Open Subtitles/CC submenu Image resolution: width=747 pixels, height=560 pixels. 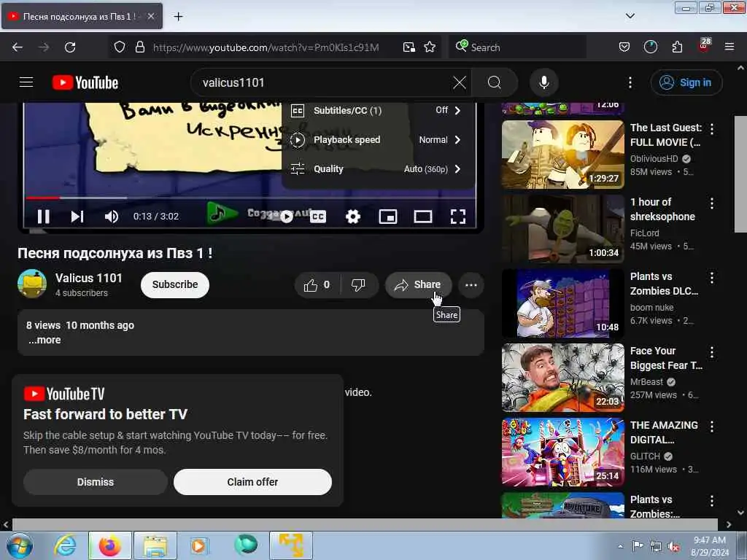pos(379,111)
